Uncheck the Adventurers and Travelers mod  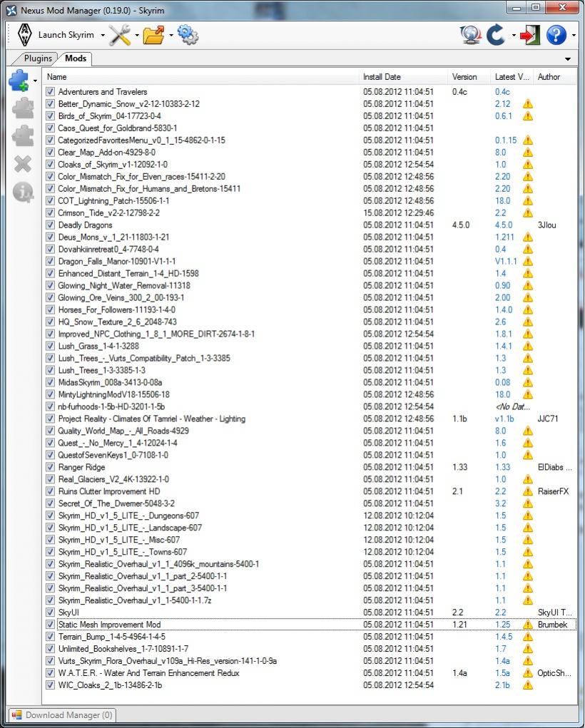50,92
